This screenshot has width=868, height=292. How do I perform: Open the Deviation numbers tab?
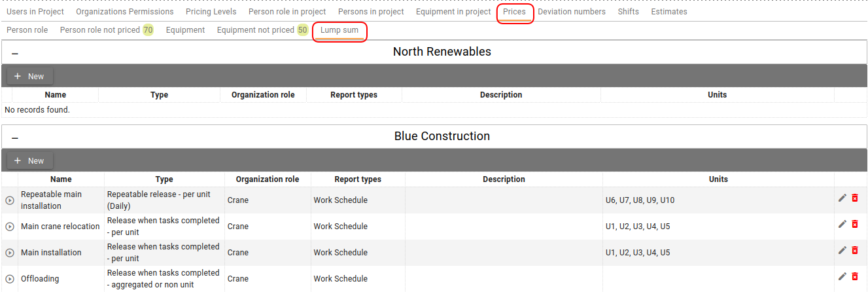click(x=572, y=12)
